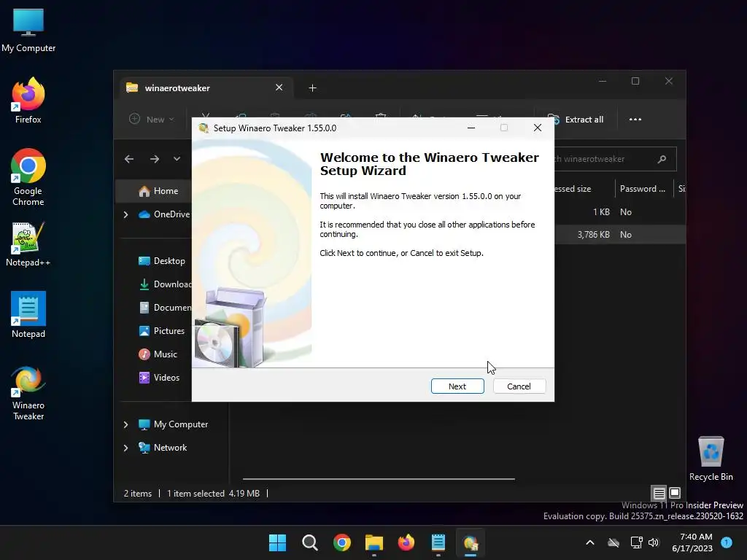Open OneDrive in the navigation pane

pyautogui.click(x=164, y=214)
